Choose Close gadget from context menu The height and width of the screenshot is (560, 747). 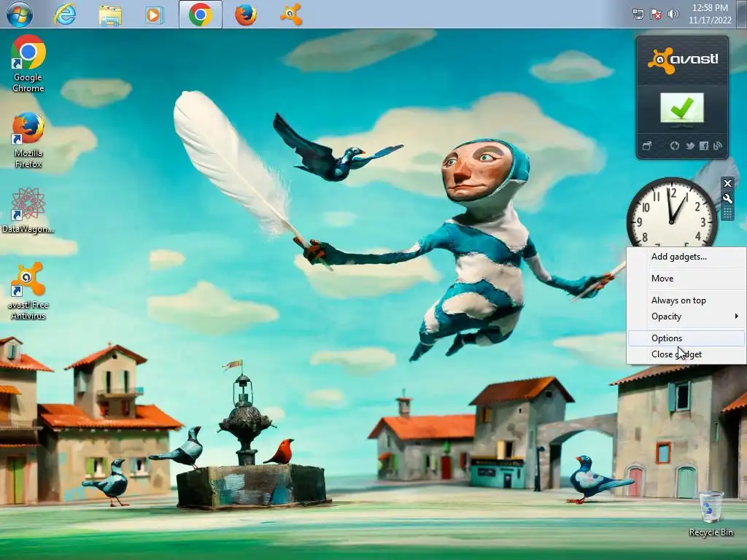tap(686, 354)
